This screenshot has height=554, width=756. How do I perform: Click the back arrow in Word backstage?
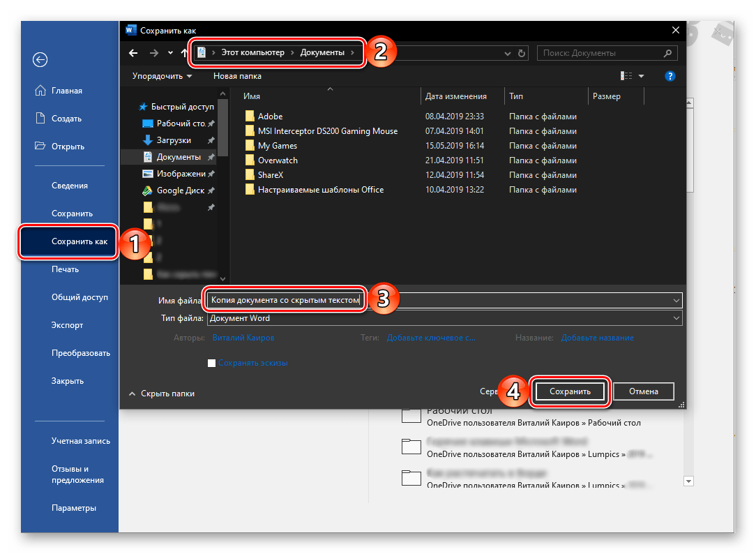click(x=40, y=60)
